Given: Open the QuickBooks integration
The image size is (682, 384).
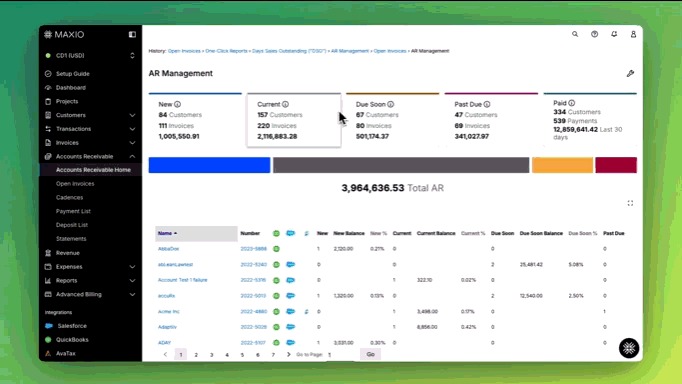Looking at the screenshot, I should click(72, 340).
